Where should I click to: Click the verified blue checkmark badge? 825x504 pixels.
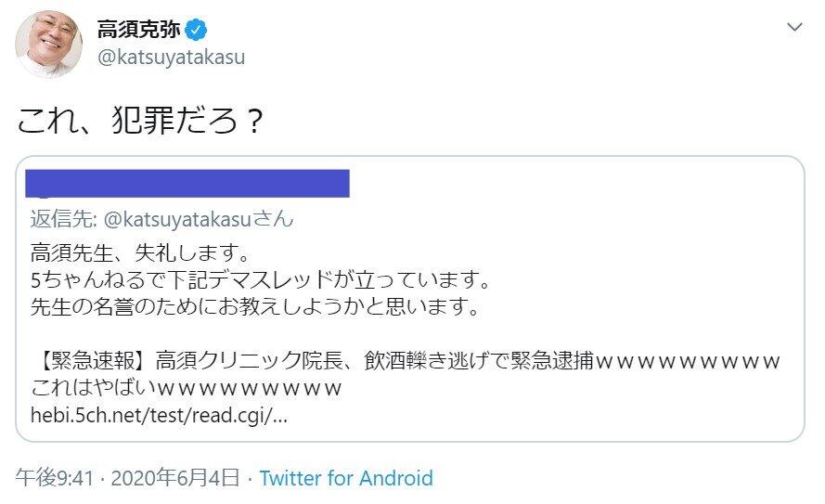click(x=197, y=29)
